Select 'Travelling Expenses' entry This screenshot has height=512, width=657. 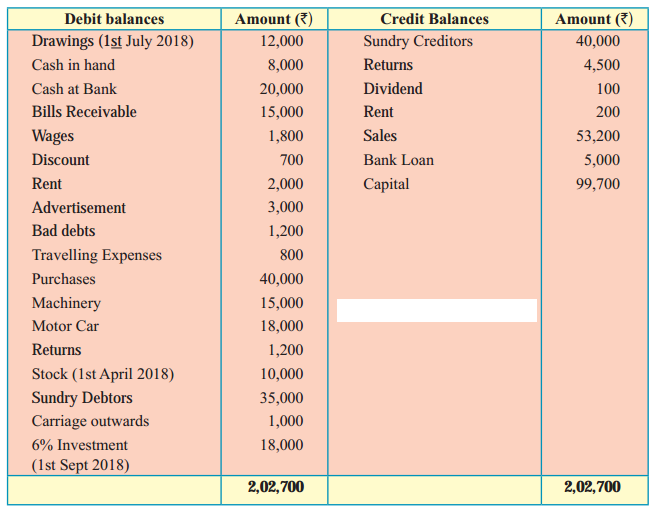[x=97, y=255]
